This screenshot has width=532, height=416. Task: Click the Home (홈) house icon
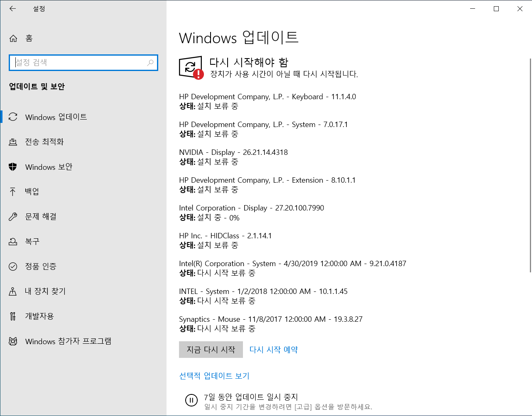click(x=13, y=38)
